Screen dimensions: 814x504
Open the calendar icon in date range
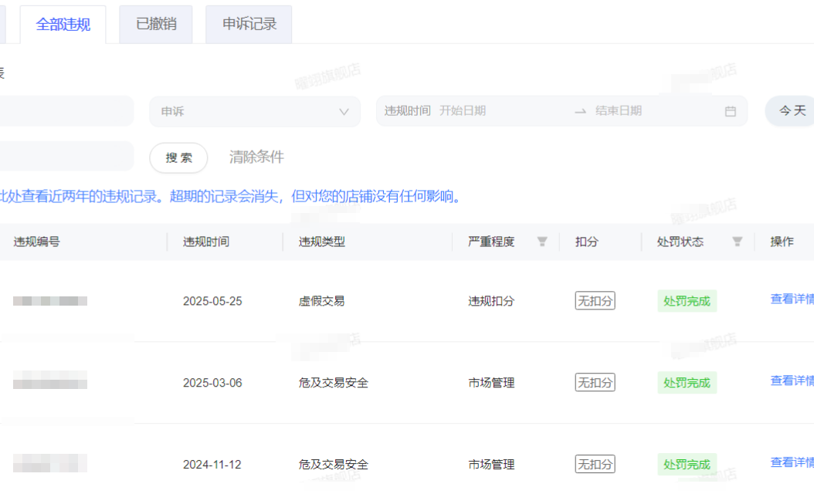click(x=730, y=111)
